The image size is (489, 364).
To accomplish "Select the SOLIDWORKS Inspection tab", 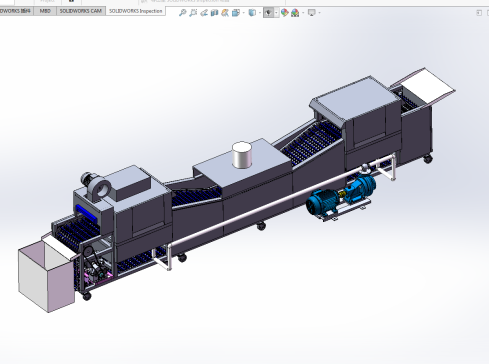I will (x=135, y=11).
